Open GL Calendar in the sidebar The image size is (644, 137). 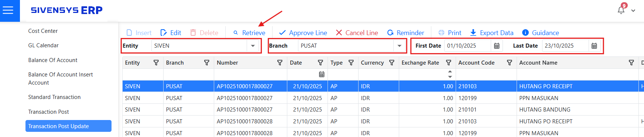pos(43,45)
